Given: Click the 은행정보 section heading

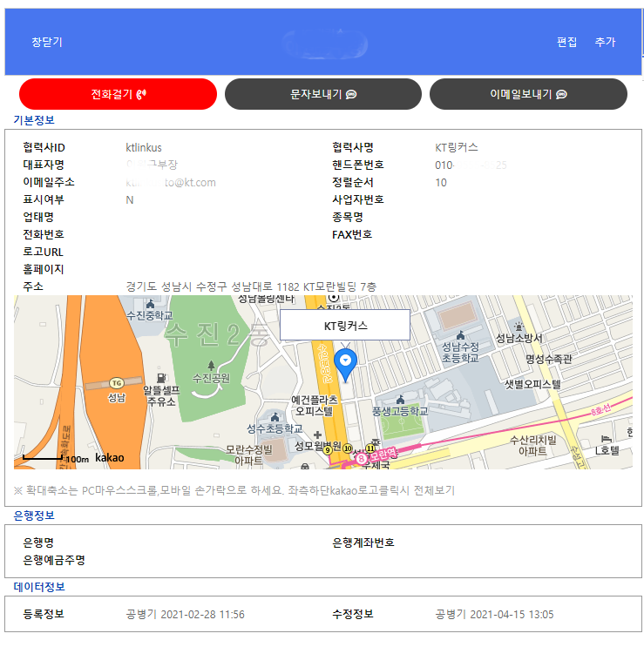Looking at the screenshot, I should pos(34,516).
